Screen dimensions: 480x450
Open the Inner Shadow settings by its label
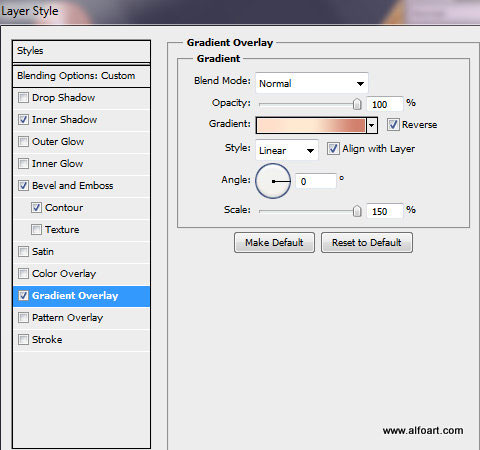pos(65,120)
